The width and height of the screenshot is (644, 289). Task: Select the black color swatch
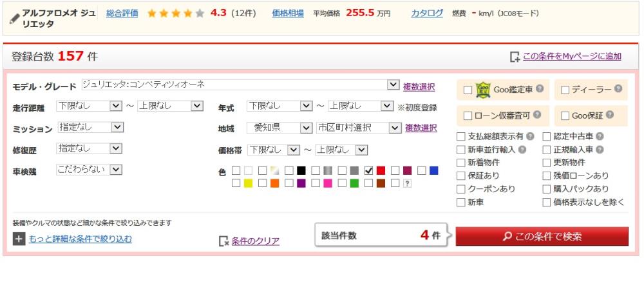[x=301, y=170]
